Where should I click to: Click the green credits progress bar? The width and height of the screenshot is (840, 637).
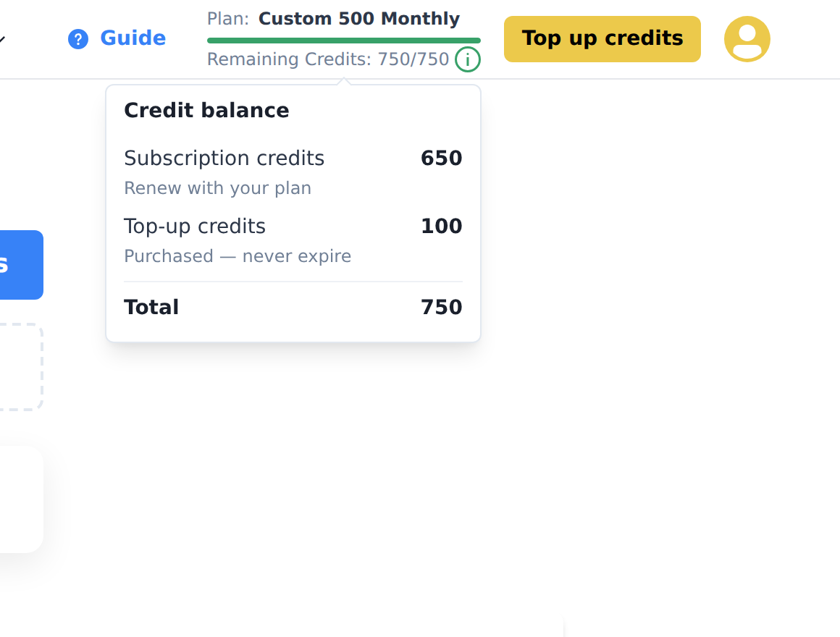[x=344, y=41]
